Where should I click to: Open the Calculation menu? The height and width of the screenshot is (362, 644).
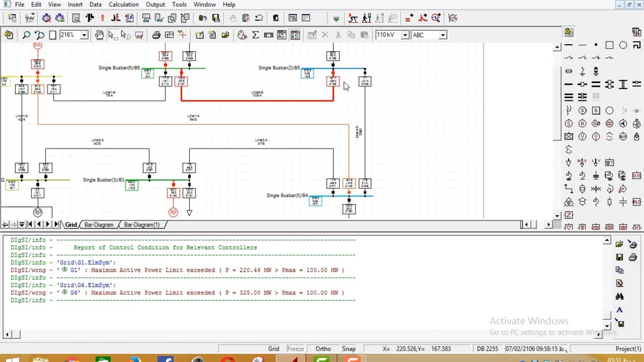point(124,5)
